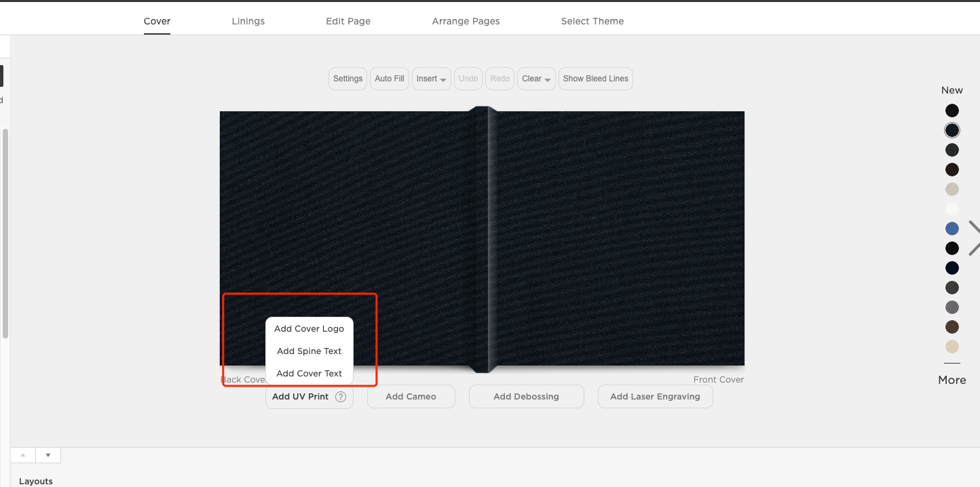Switch to the Cover tab
The width and height of the screenshot is (980, 487).
coord(157,21)
